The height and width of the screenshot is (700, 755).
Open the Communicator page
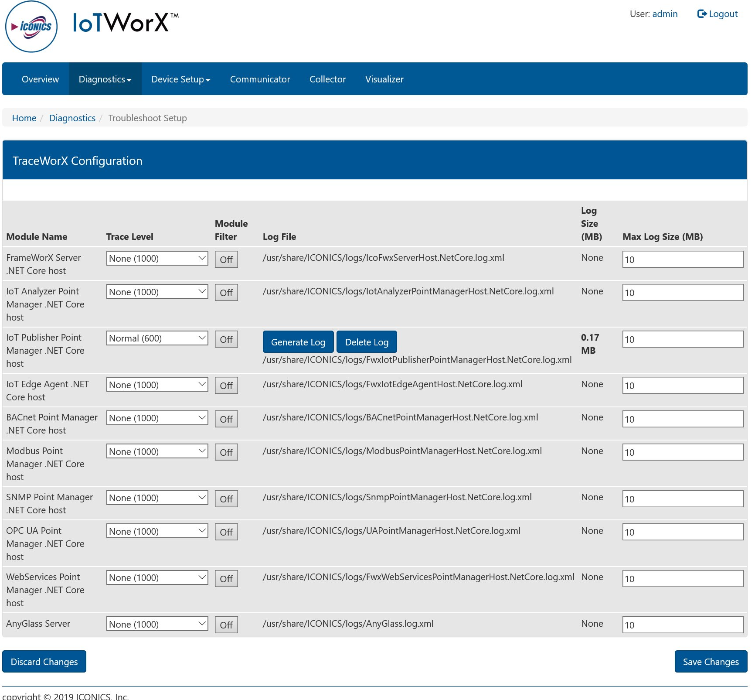[260, 79]
